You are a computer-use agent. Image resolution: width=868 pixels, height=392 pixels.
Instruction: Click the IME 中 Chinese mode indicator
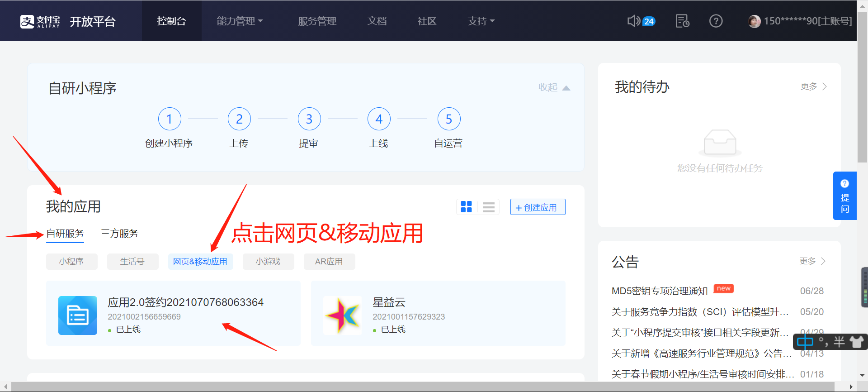[x=805, y=342]
